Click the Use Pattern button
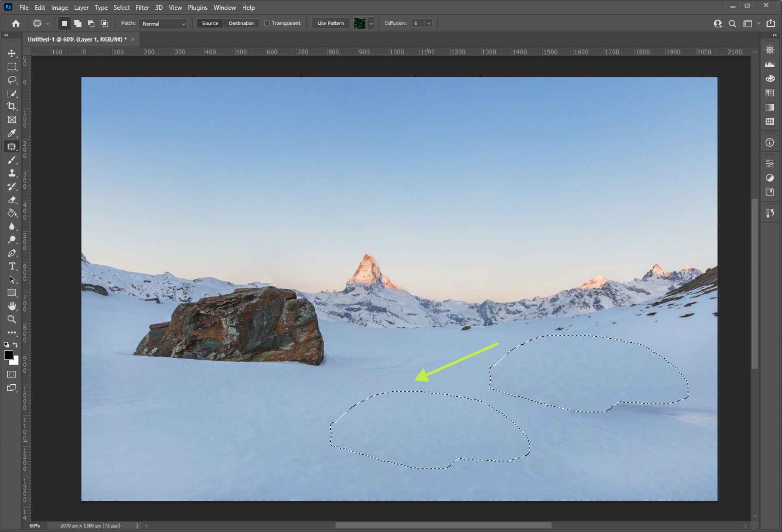 [330, 23]
